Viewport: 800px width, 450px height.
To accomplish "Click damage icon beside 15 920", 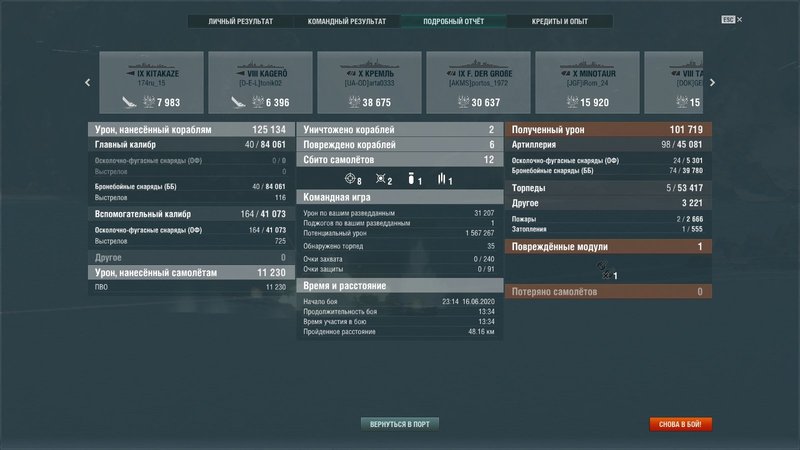I will click(x=572, y=102).
